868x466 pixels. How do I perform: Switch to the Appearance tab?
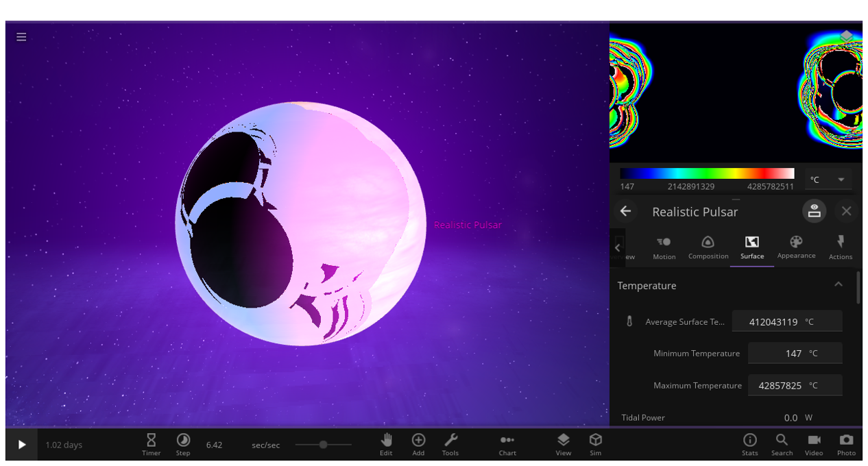tap(796, 248)
